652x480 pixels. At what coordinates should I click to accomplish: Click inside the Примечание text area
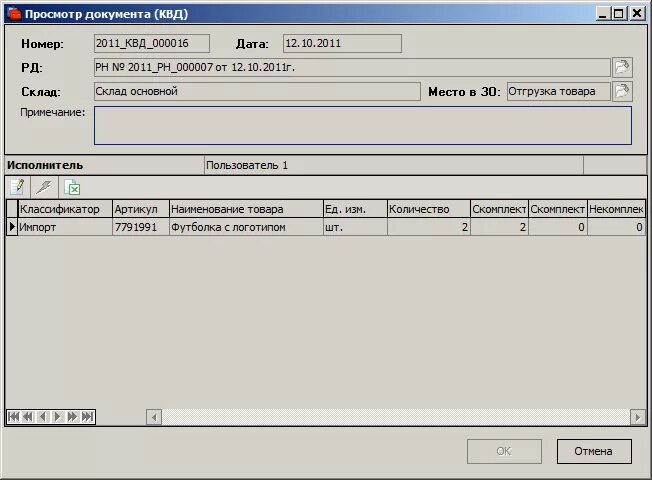pyautogui.click(x=363, y=126)
